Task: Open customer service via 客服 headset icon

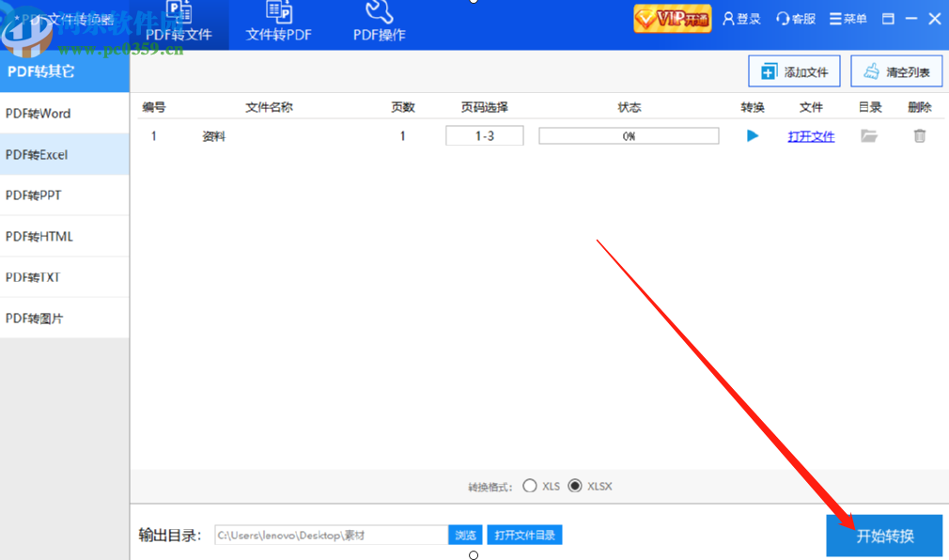Action: 795,18
